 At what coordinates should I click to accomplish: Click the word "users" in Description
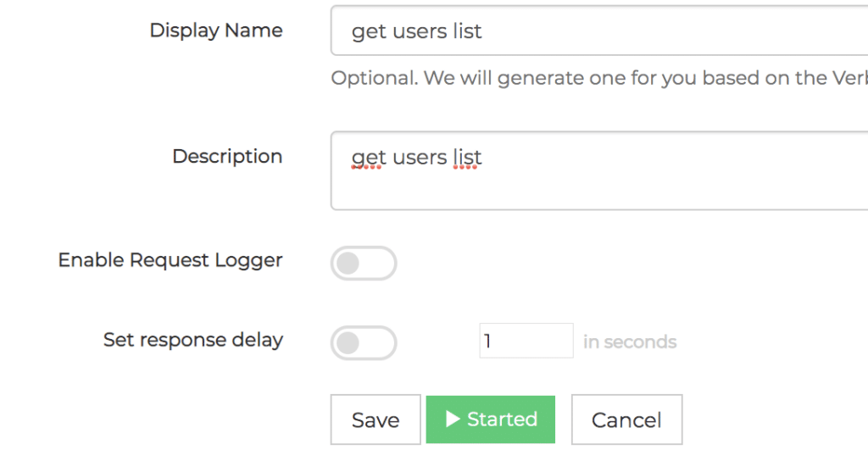coord(419,158)
